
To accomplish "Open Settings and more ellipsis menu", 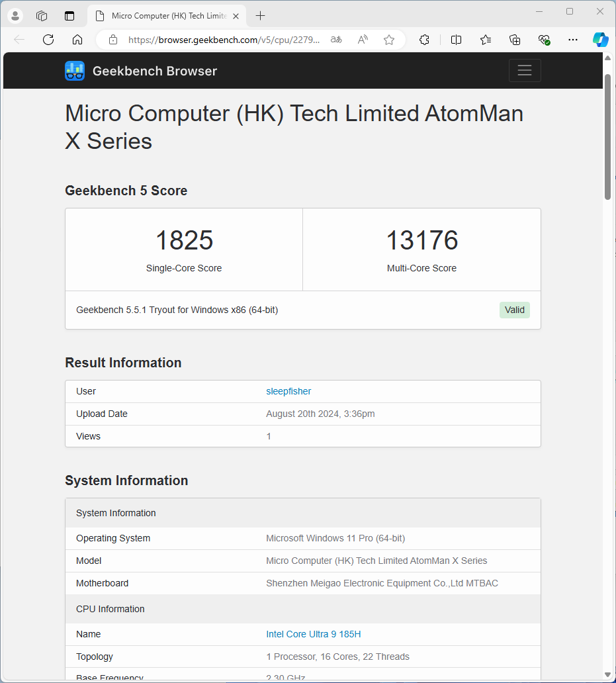I will 573,40.
